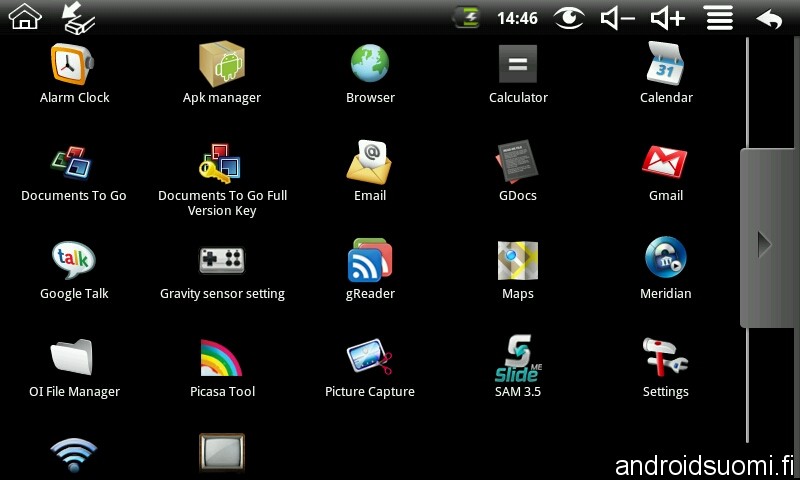This screenshot has height=480, width=800.
Task: Decrease volume with speaker minus
Action: (x=617, y=19)
